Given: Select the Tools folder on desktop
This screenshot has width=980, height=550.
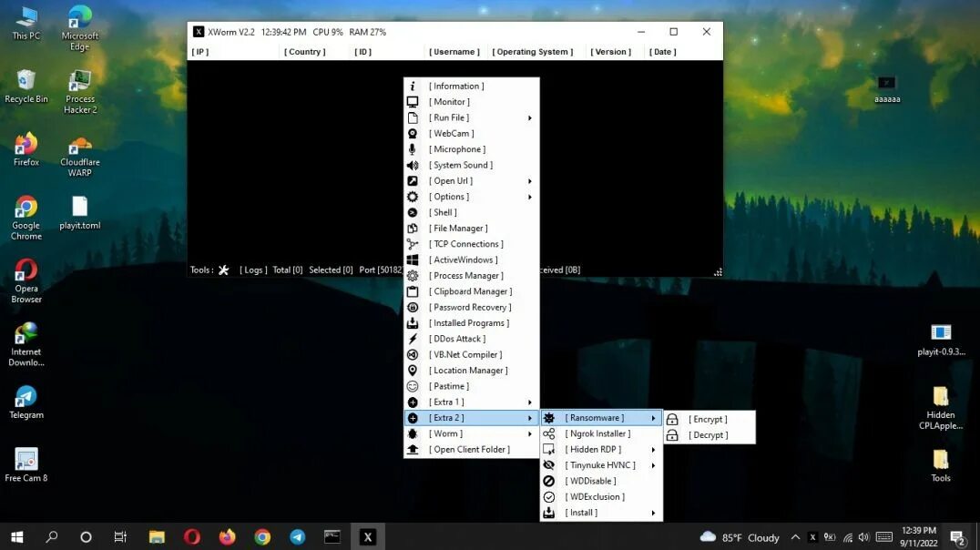Looking at the screenshot, I should coord(941,465).
